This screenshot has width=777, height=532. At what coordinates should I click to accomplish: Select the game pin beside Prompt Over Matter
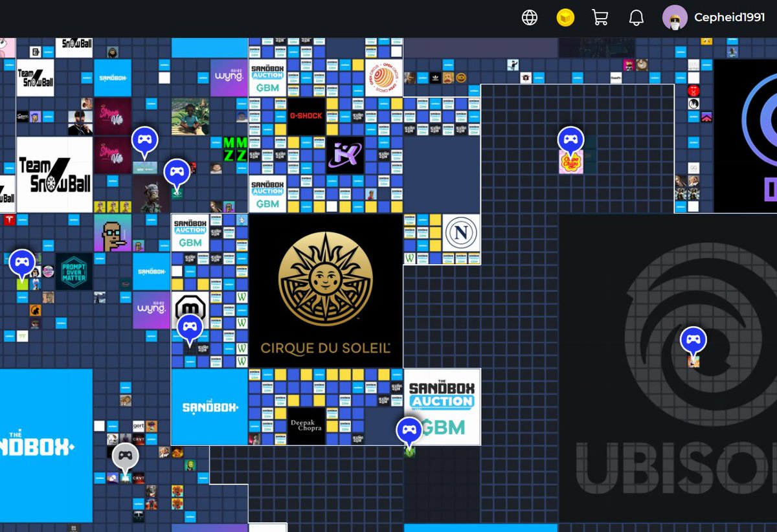(x=22, y=263)
